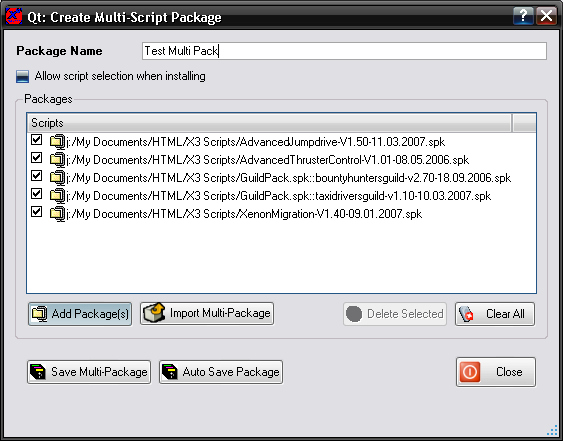The image size is (563, 441).
Task: Click the Scripts column header
Action: point(269,123)
